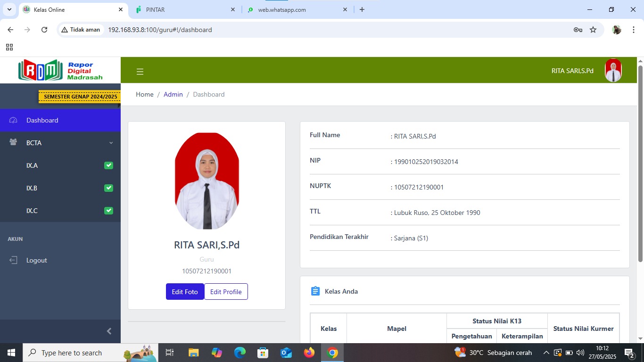Collapse the BCTA menu chevron

[x=111, y=143]
